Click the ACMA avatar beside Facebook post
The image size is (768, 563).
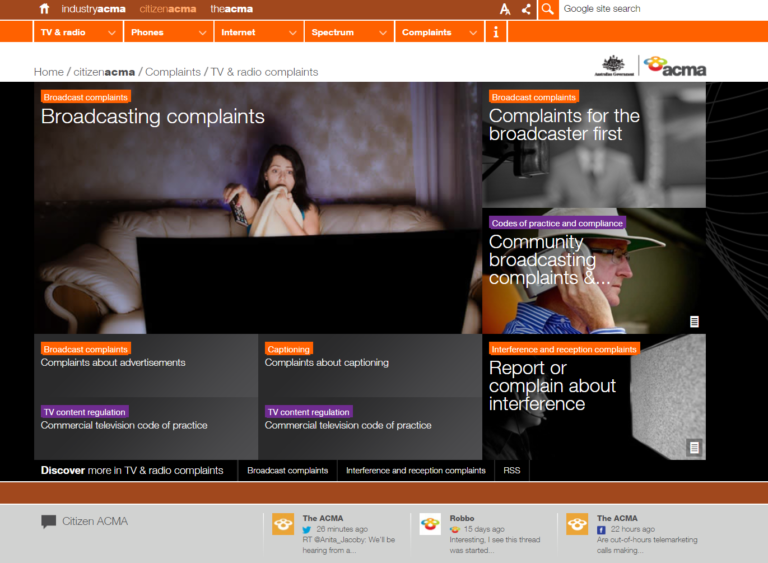coord(577,524)
